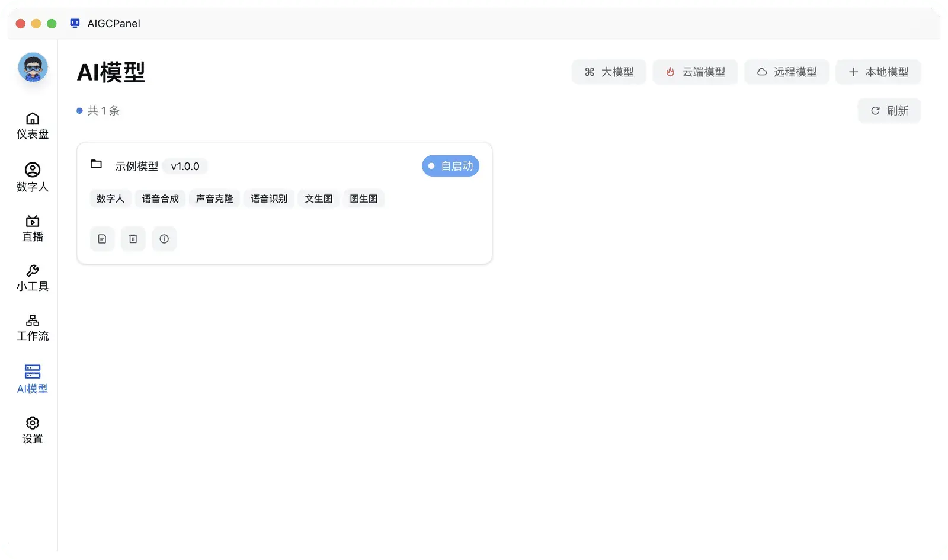This screenshot has height=560, width=948.
Task: Select 小工具 tools in sidebar
Action: [33, 278]
